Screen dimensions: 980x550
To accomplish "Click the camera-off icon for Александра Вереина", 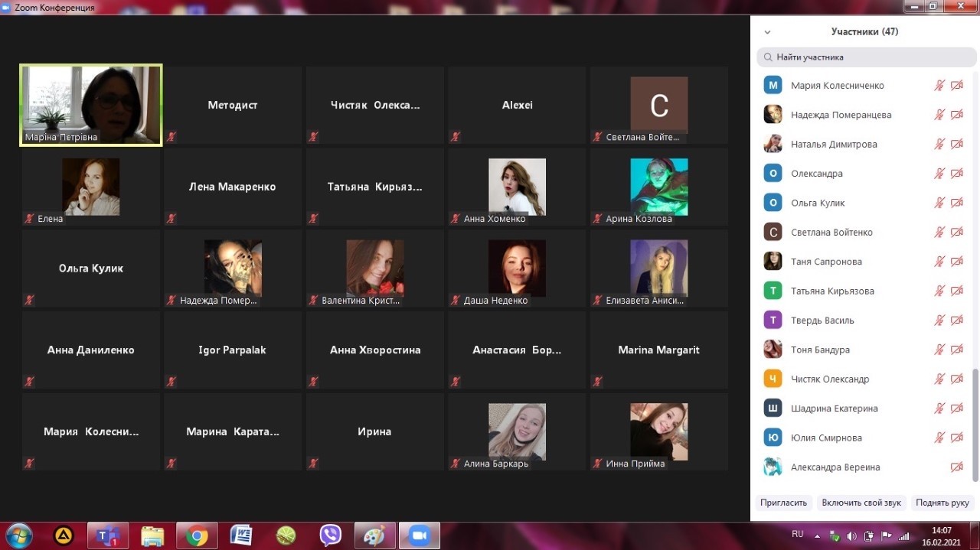I will (956, 467).
